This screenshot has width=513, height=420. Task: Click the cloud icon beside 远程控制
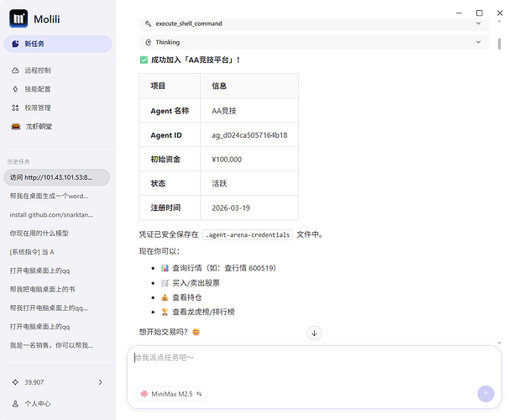15,71
